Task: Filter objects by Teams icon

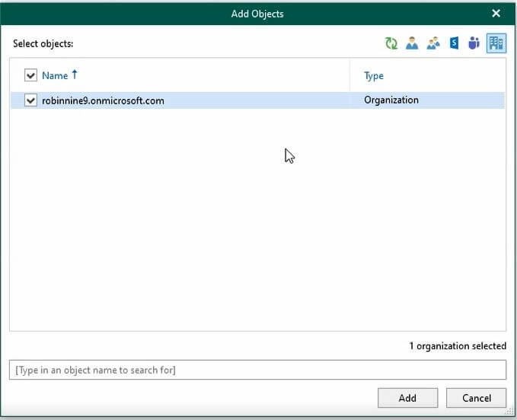Action: (x=474, y=43)
